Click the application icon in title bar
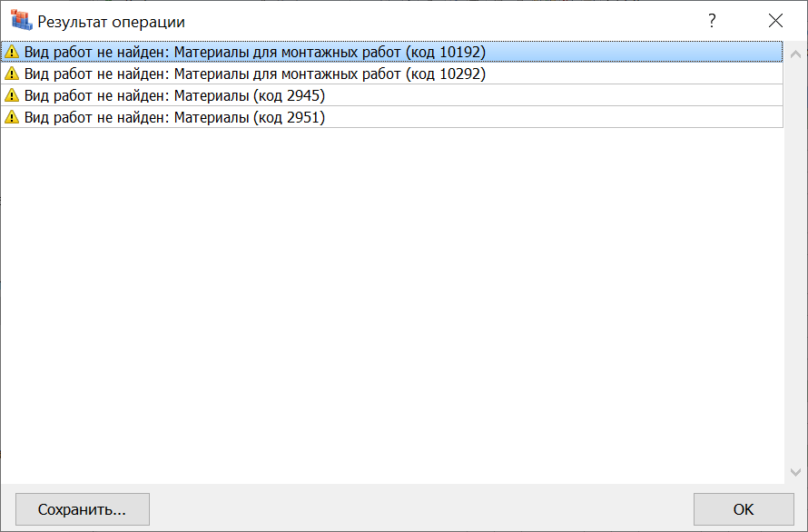 tap(21, 21)
